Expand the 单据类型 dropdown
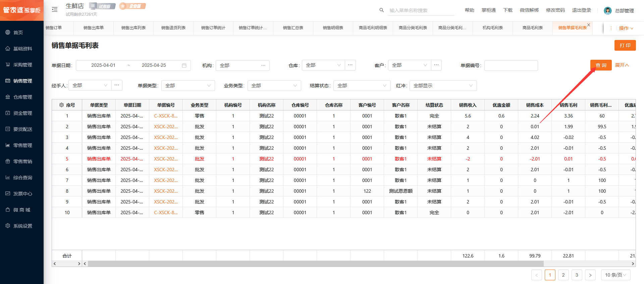This screenshot has width=644, height=284. (188, 86)
